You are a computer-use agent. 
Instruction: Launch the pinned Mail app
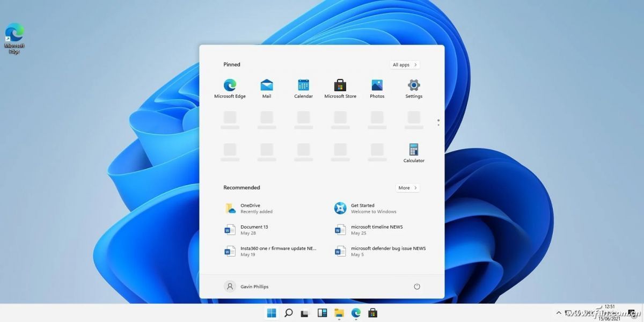pos(267,89)
